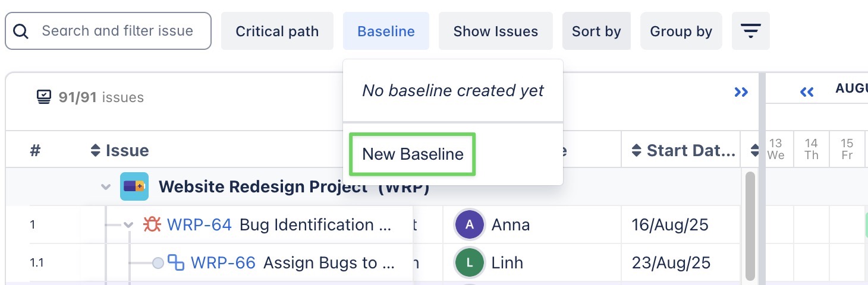Click Anna's avatar circle
Screen dimensions: 868x285
click(470, 225)
